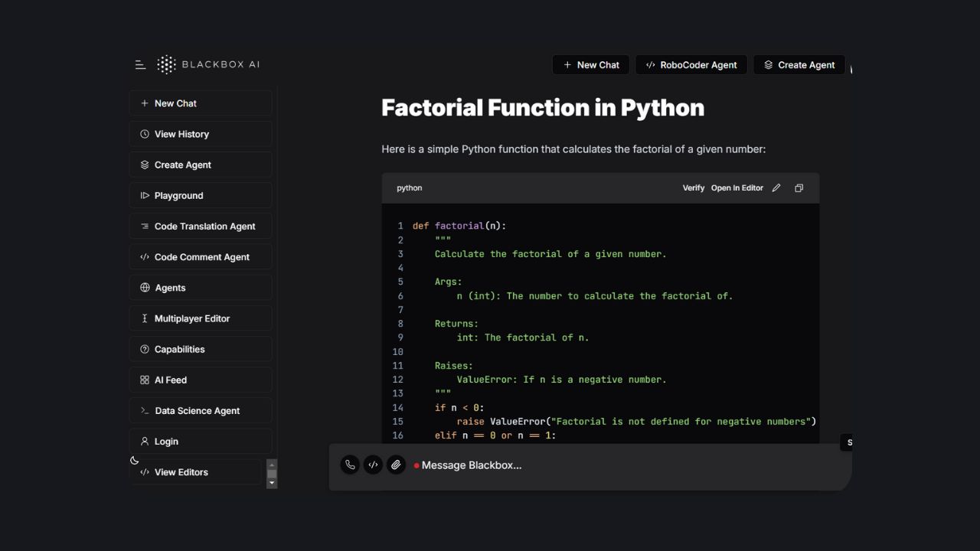Open Multiplayer Editor from sidebar
The height and width of the screenshot is (551, 980).
click(x=201, y=318)
